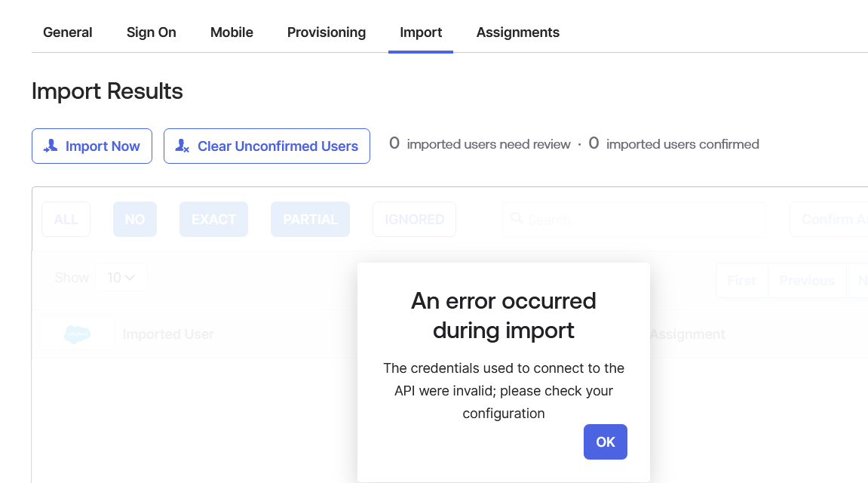Click the Salesforce cloud logo

(x=77, y=334)
